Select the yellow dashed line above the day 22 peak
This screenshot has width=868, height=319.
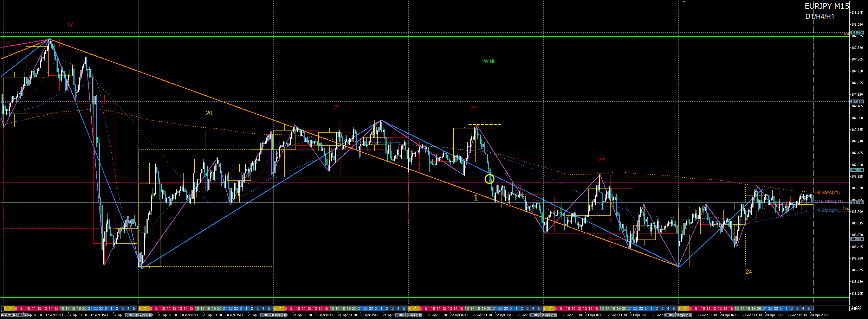pos(484,125)
